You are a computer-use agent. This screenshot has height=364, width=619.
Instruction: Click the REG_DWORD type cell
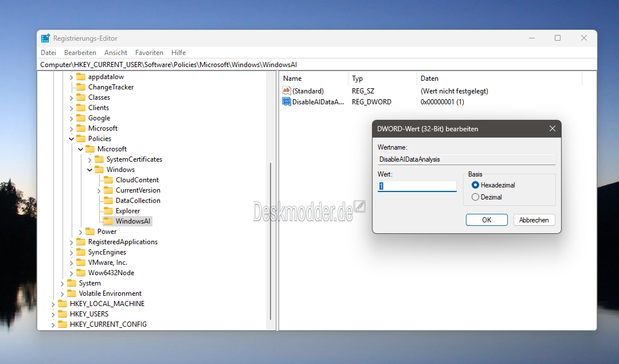(x=371, y=102)
